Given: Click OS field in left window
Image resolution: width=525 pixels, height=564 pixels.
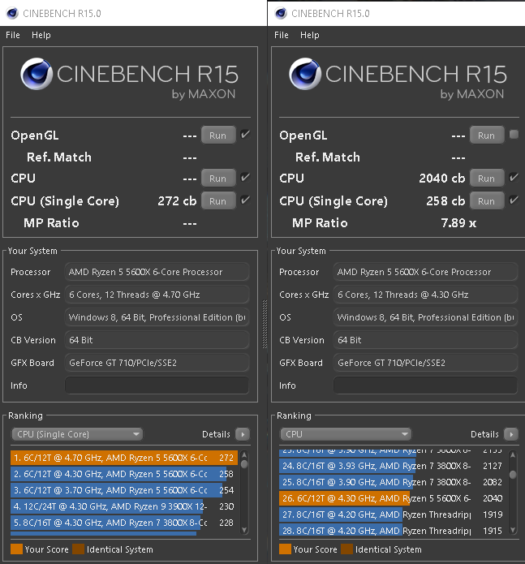Looking at the screenshot, I should click(x=156, y=317).
